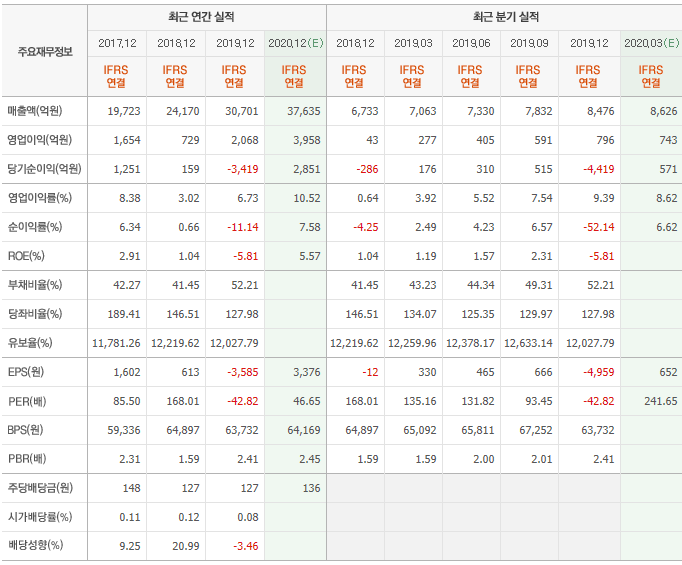The height and width of the screenshot is (565, 682).
Task: Click the 주요재무정보 header cell
Action: tap(45, 52)
